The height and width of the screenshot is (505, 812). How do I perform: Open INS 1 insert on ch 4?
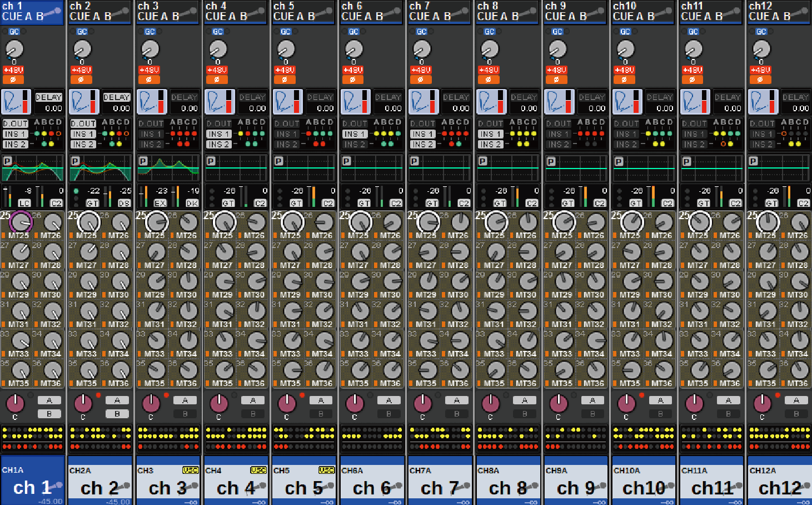point(218,134)
